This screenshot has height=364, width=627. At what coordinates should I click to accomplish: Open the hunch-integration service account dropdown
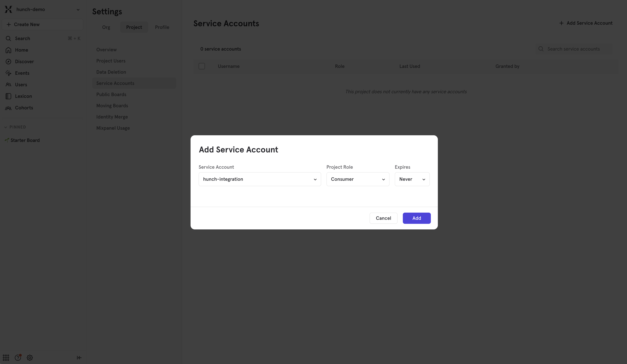(260, 179)
